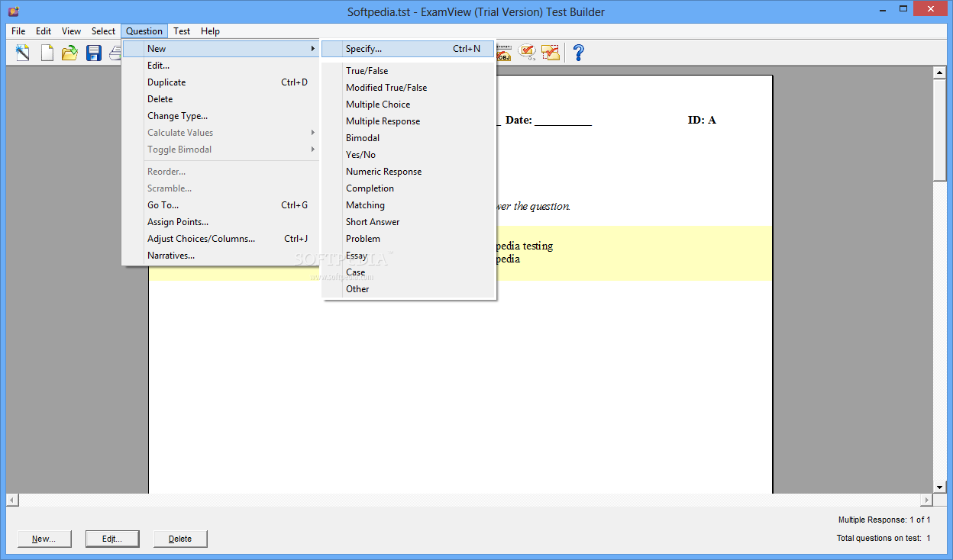Choose Edit... from the Question menu

click(221, 66)
